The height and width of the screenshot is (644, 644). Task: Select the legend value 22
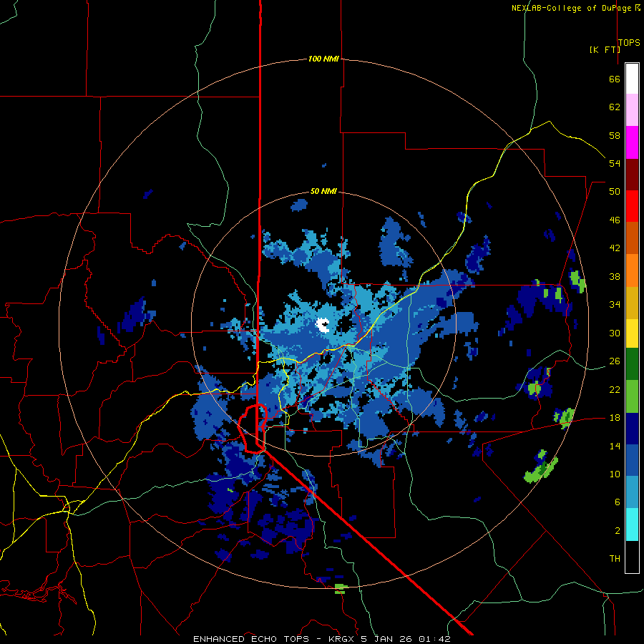coord(615,389)
